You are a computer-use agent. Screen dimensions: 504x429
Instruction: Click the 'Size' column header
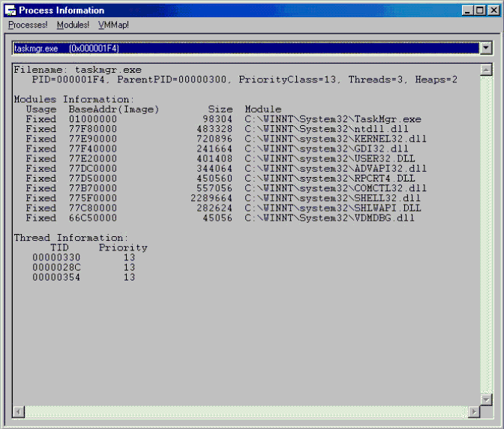220,109
